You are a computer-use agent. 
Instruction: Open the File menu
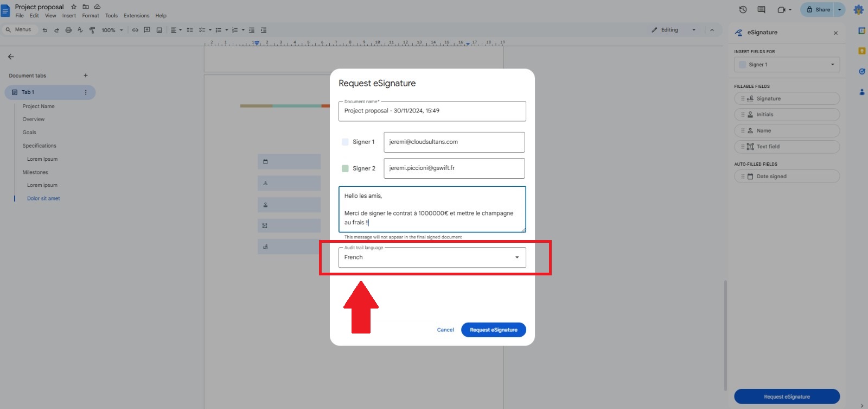tap(20, 16)
